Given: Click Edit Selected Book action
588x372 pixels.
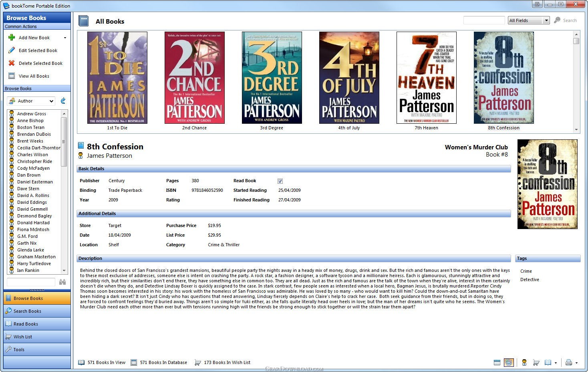Looking at the screenshot, I should point(38,50).
